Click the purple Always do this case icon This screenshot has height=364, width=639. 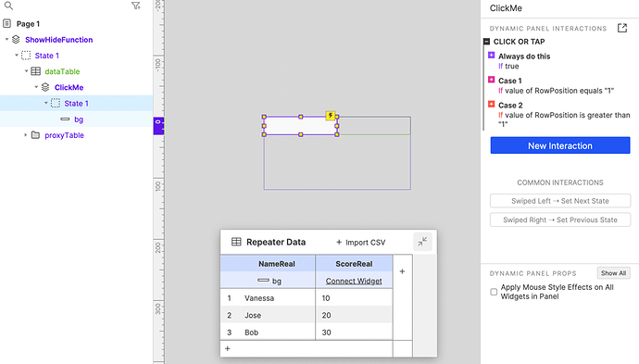click(492, 55)
